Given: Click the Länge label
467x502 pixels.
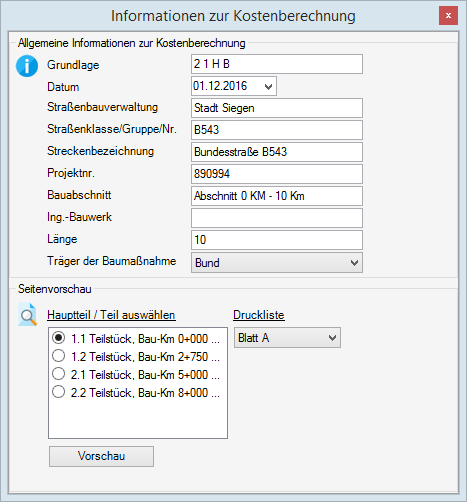Looking at the screenshot, I should tap(62, 239).
